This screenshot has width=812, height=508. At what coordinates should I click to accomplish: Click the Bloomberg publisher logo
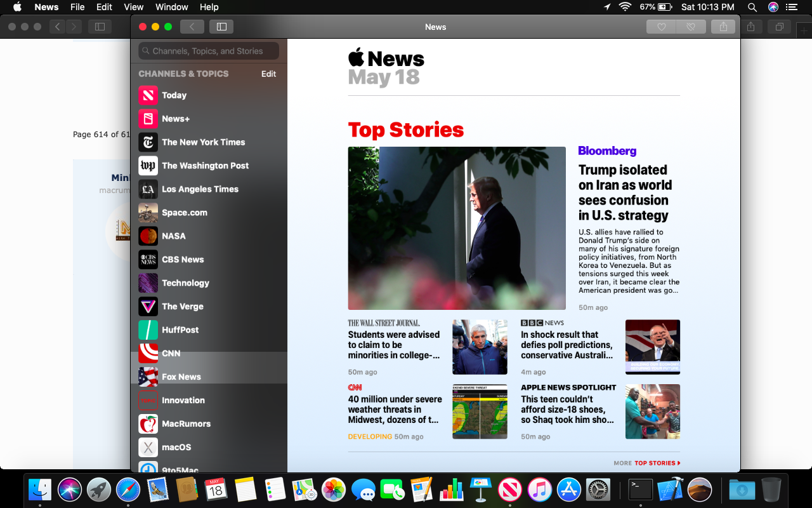tap(607, 151)
